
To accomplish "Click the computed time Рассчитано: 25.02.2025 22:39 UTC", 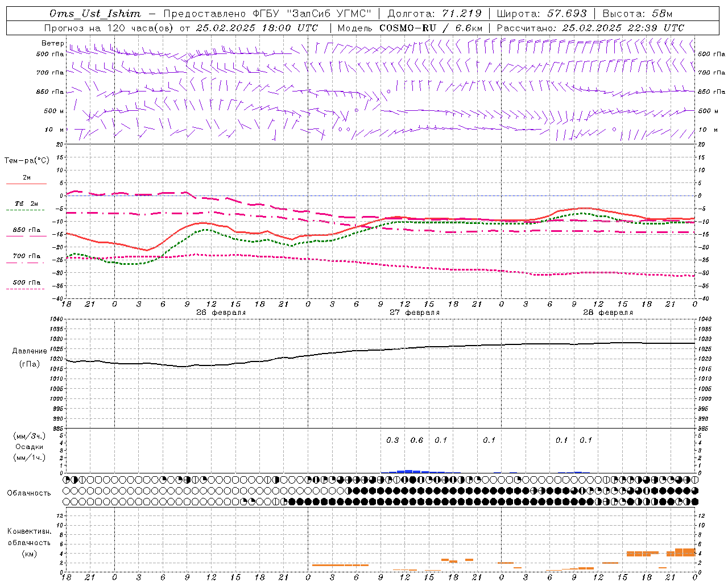I will pyautogui.click(x=590, y=28).
